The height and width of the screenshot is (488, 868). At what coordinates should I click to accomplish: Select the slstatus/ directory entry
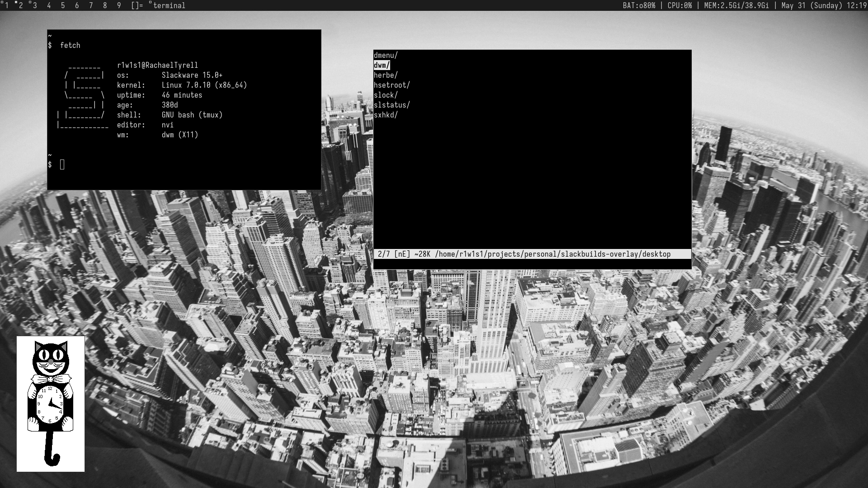[392, 105]
